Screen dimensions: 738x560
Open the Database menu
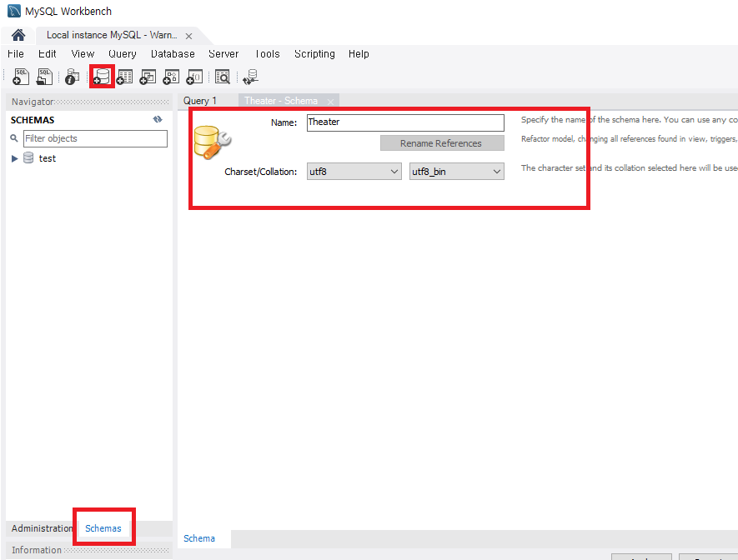(173, 54)
